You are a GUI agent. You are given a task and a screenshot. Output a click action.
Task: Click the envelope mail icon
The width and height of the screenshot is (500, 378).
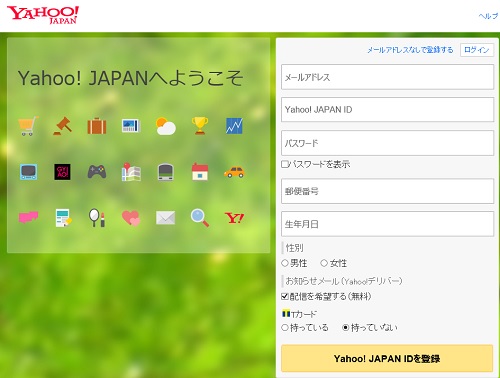click(x=166, y=218)
